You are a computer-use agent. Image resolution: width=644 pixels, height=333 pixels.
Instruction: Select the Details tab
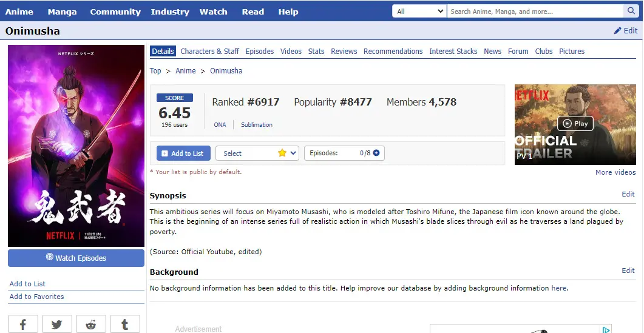coord(163,52)
